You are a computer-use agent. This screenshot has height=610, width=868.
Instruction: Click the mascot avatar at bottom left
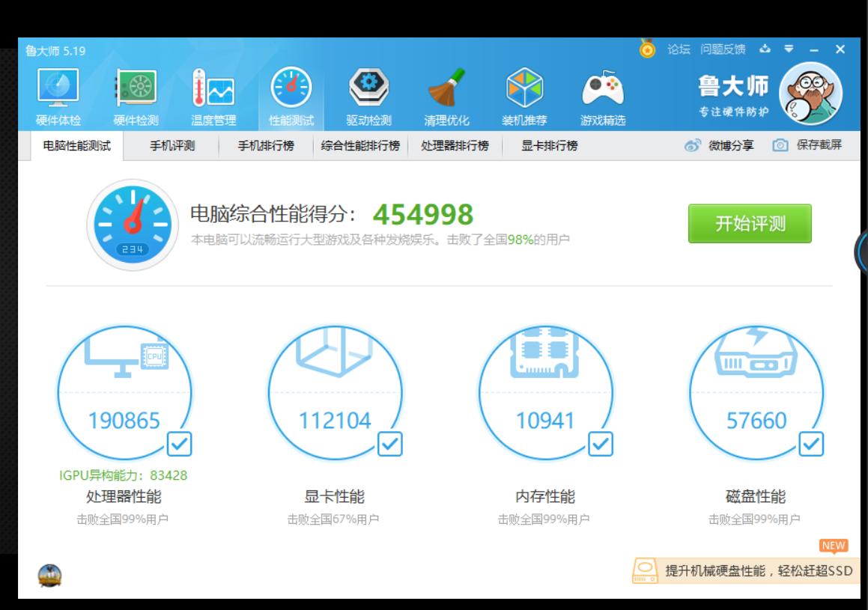click(x=49, y=576)
